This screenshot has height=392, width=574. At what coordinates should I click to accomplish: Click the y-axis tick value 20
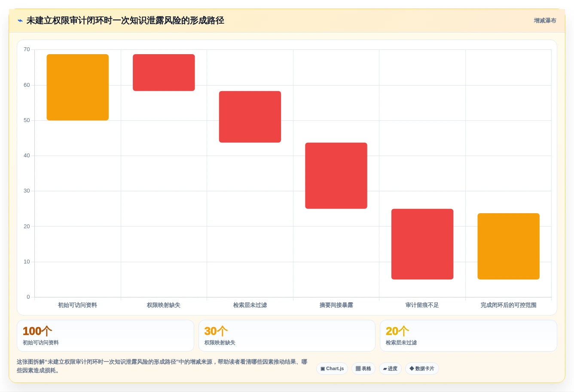27,227
